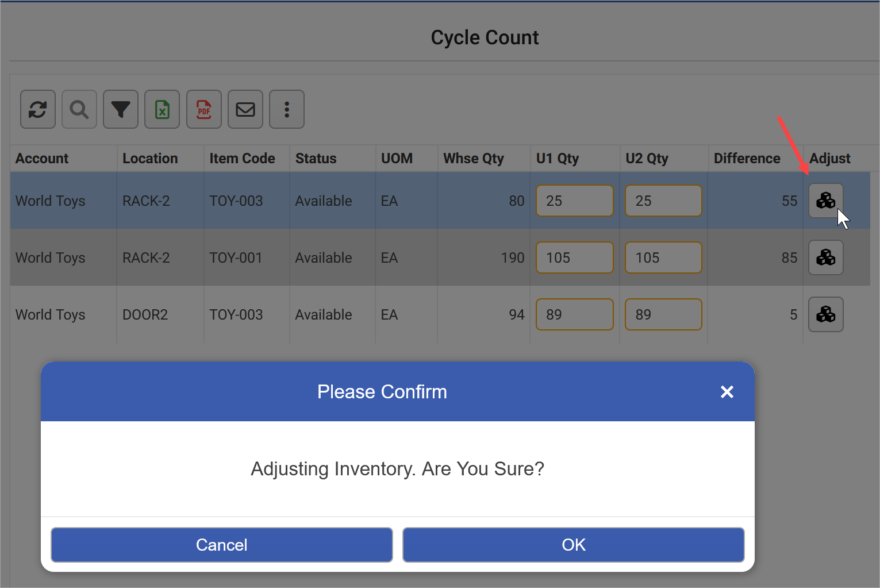Viewport: 880px width, 588px height.
Task: Export the grid as PDF
Action: 203,109
